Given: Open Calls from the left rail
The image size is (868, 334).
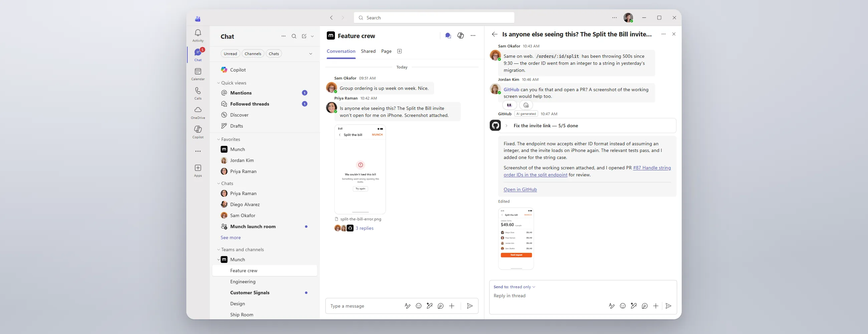Looking at the screenshot, I should point(198,94).
